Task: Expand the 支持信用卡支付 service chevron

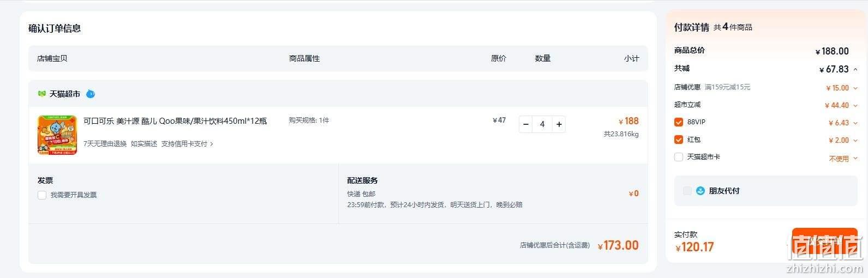Action: pyautogui.click(x=212, y=144)
